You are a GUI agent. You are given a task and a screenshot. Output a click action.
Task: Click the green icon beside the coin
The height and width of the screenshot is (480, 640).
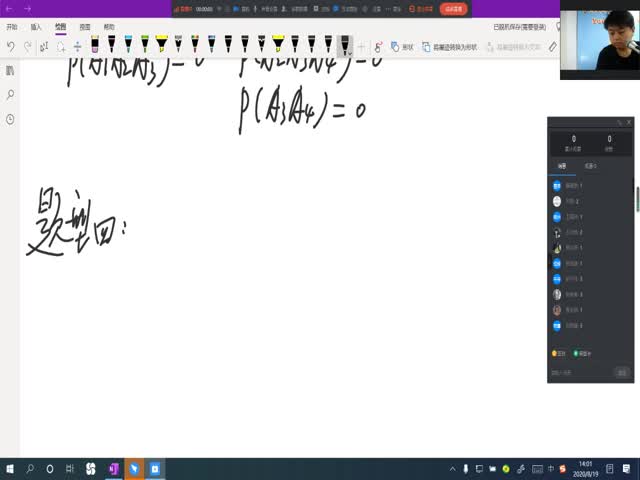tap(576, 353)
